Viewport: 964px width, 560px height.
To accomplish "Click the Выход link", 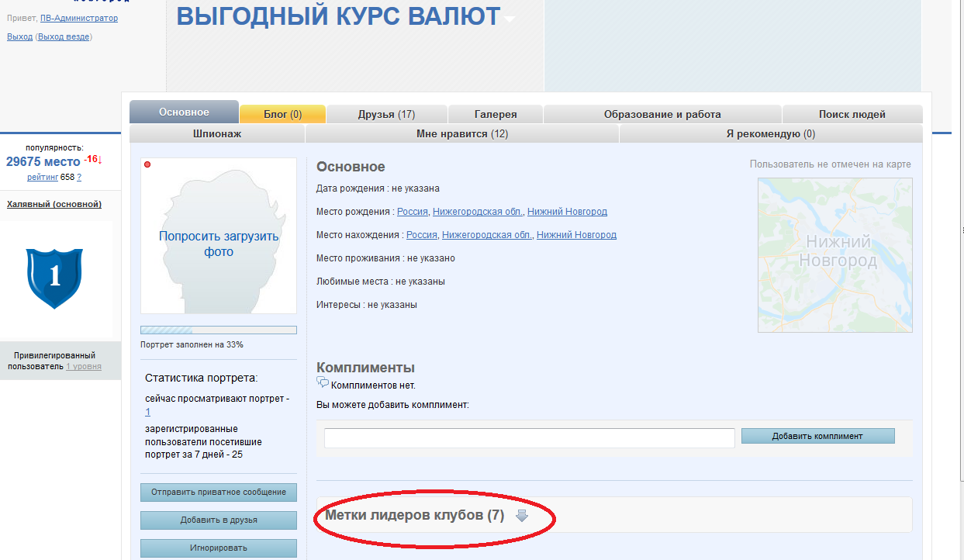I will point(19,36).
